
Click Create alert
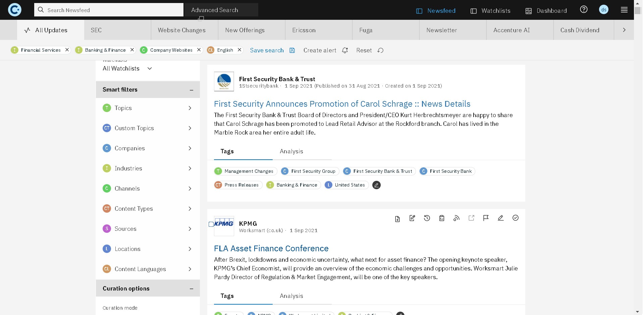pos(320,50)
